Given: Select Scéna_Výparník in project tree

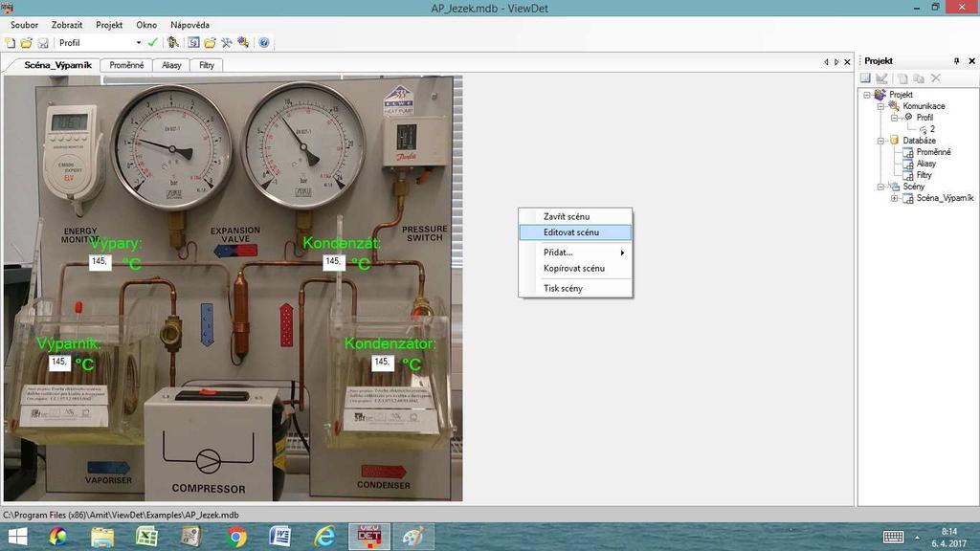Looking at the screenshot, I should pos(945,198).
